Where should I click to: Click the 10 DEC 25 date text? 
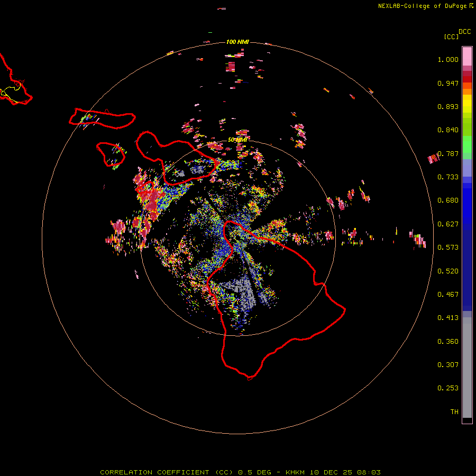(331, 472)
